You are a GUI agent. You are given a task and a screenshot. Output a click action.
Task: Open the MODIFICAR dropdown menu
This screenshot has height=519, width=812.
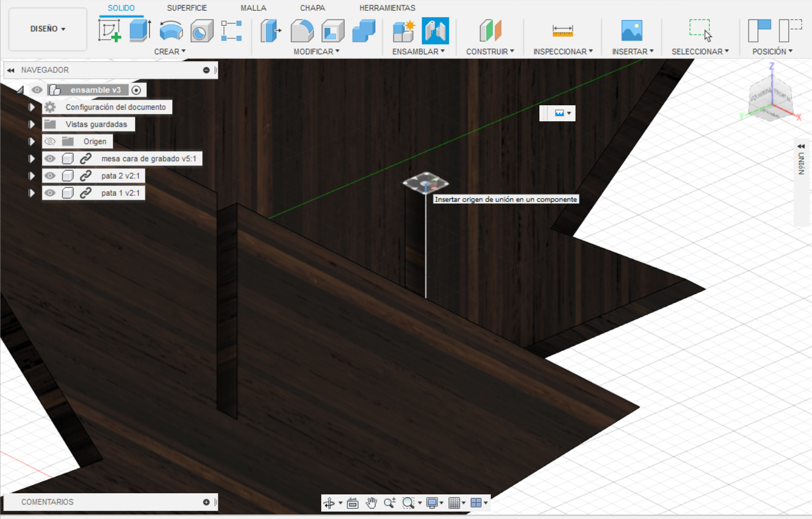(317, 51)
